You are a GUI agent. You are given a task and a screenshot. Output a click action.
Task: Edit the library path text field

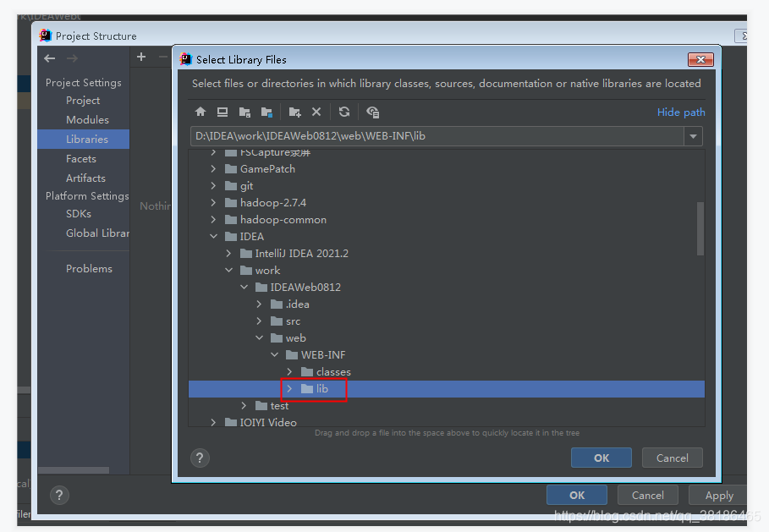[x=437, y=136]
